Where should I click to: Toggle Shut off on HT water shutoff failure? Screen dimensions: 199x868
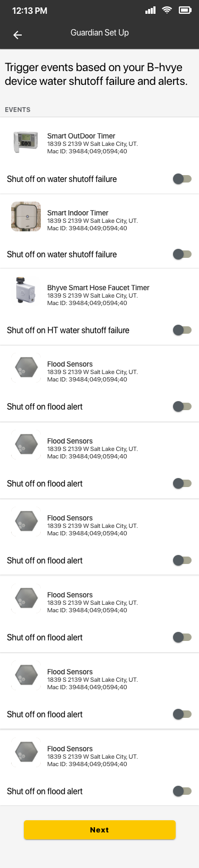(182, 330)
